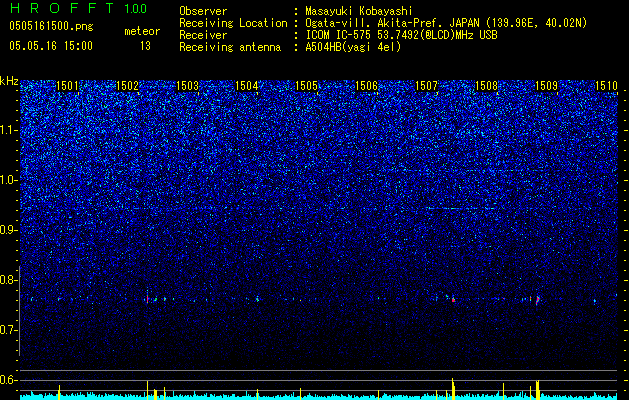Click the meteor count label
The image size is (629, 400).
tap(142, 31)
